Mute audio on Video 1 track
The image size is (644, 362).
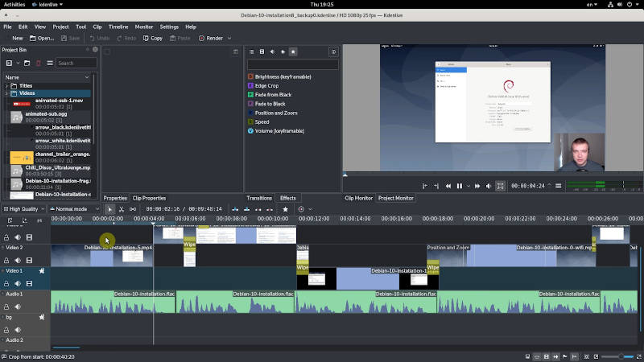coord(18,284)
